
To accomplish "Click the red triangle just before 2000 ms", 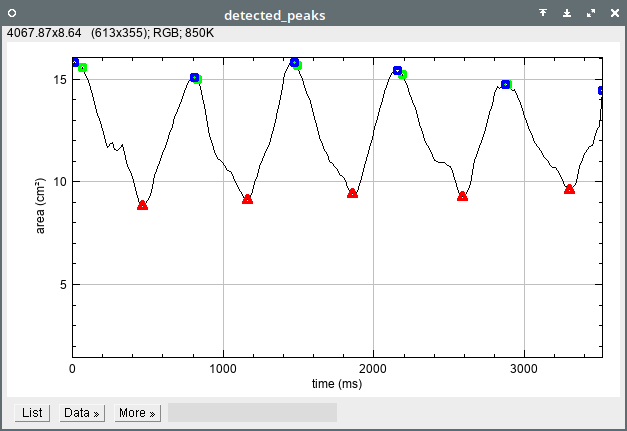I will point(352,192).
